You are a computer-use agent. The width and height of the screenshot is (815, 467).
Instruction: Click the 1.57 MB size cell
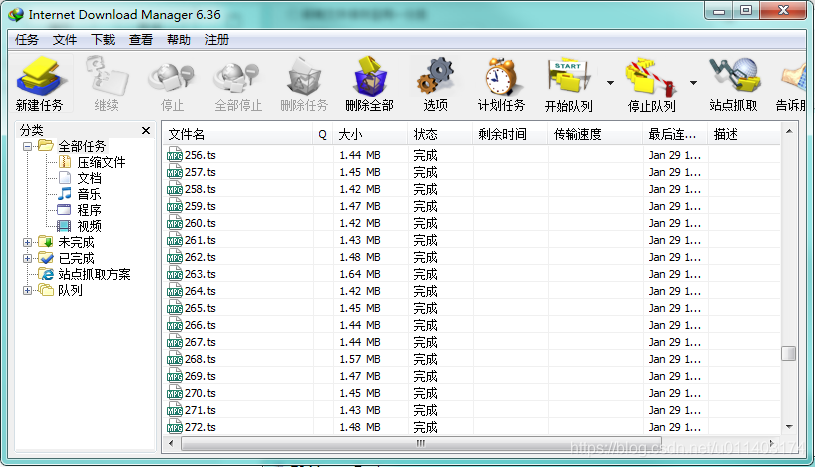(x=360, y=359)
